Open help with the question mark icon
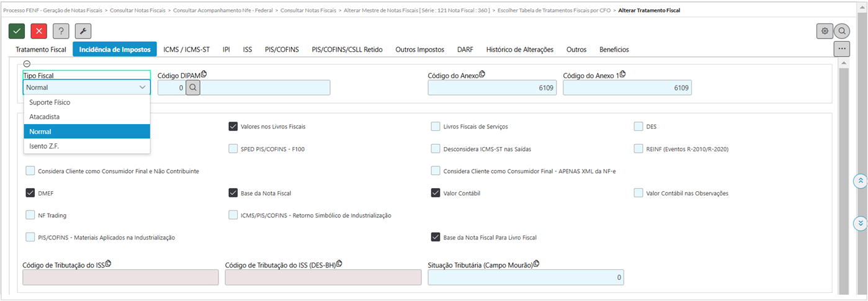868x301 pixels. tap(61, 31)
